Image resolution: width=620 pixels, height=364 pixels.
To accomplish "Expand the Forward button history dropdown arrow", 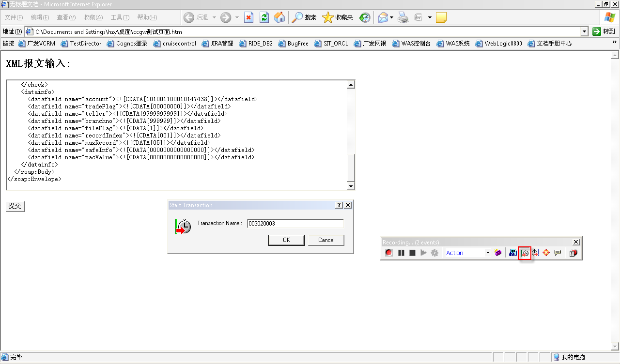I will (237, 17).
